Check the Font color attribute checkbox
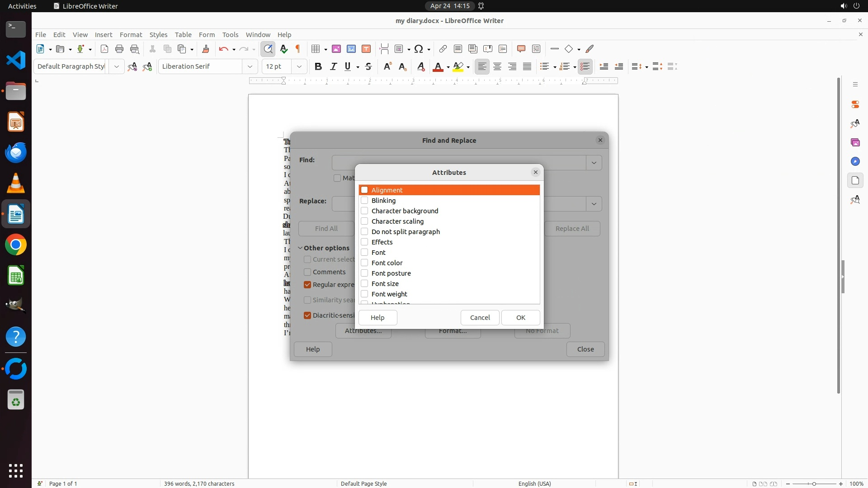 pos(364,263)
